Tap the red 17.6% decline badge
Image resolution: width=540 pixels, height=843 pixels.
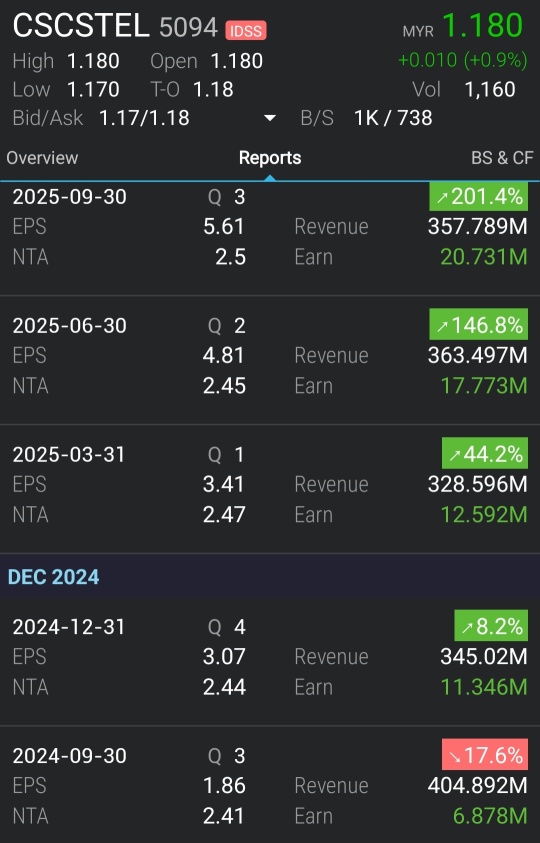pos(485,755)
